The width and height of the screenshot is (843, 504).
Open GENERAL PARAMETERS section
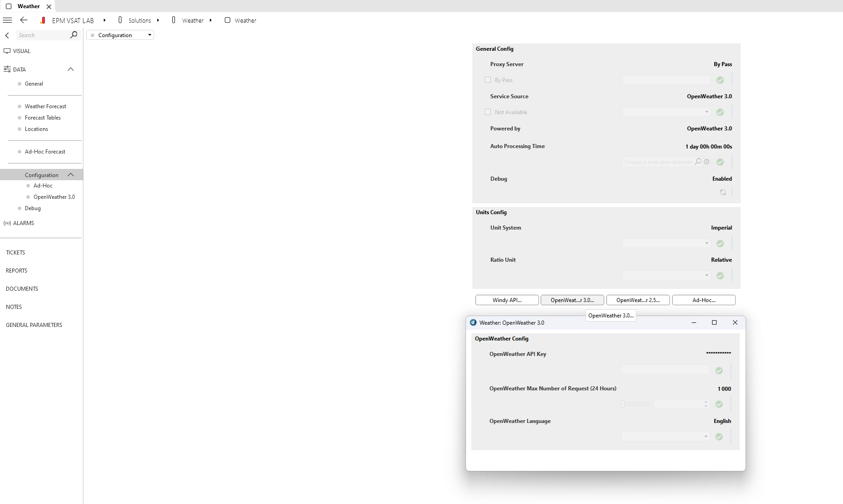(x=34, y=325)
